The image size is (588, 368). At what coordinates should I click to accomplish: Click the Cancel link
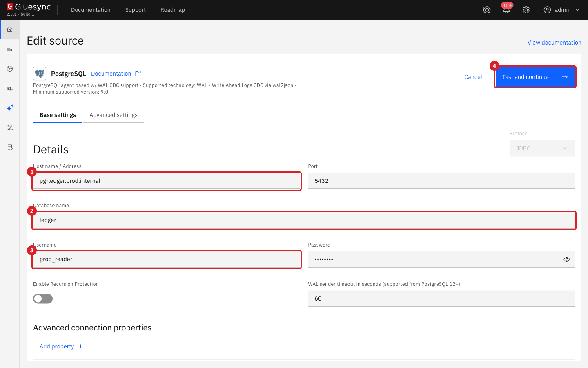473,77
